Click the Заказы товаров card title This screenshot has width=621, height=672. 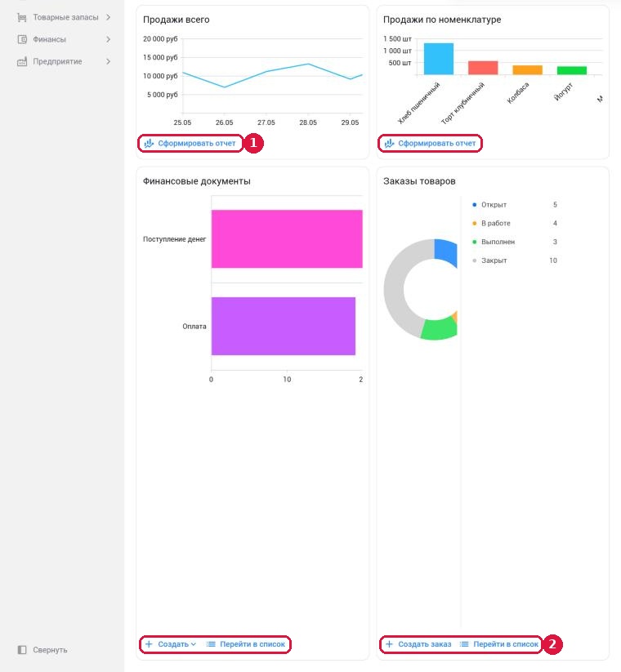(419, 181)
